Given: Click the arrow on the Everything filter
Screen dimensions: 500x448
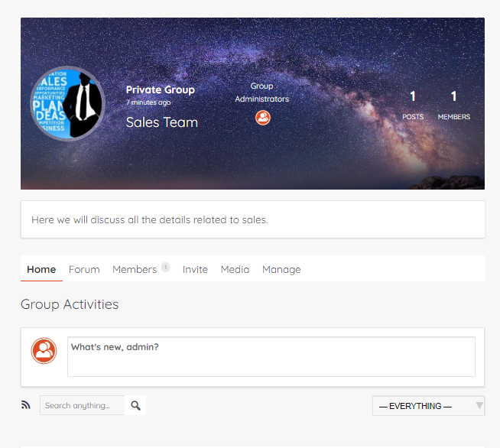Looking at the screenshot, I should tap(479, 406).
